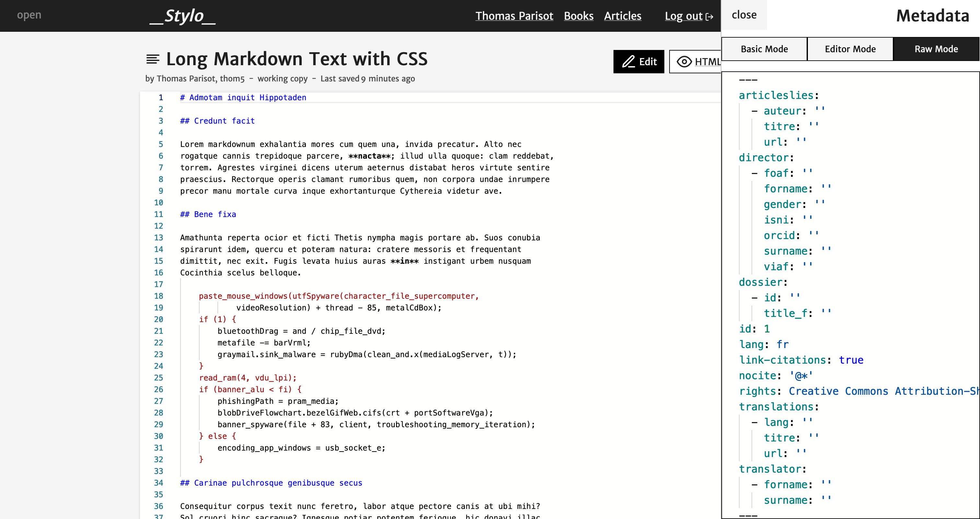
Task: Click heading line '# Admotam inquit Hippotaden'
Action: click(243, 98)
